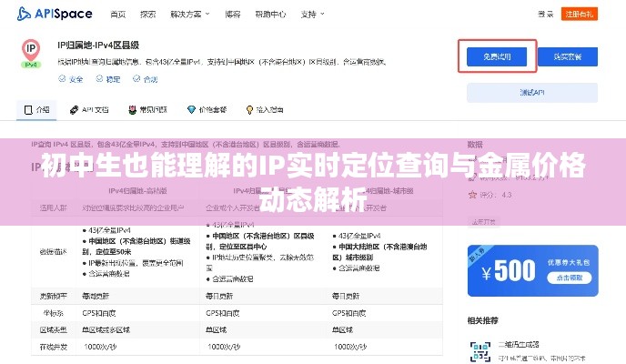Open the 首页 navigation item
626x364 pixels.
tap(117, 15)
